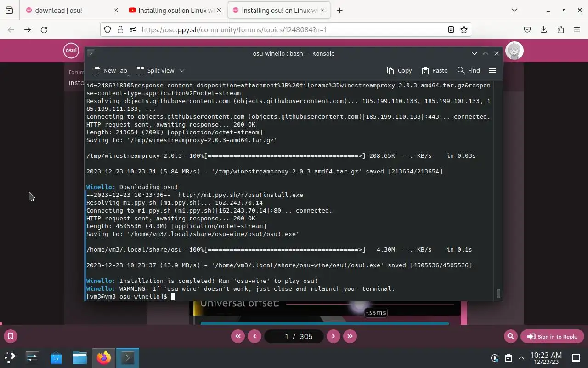Click Konsole icon in the taskbar
The height and width of the screenshot is (368, 588).
(127, 357)
